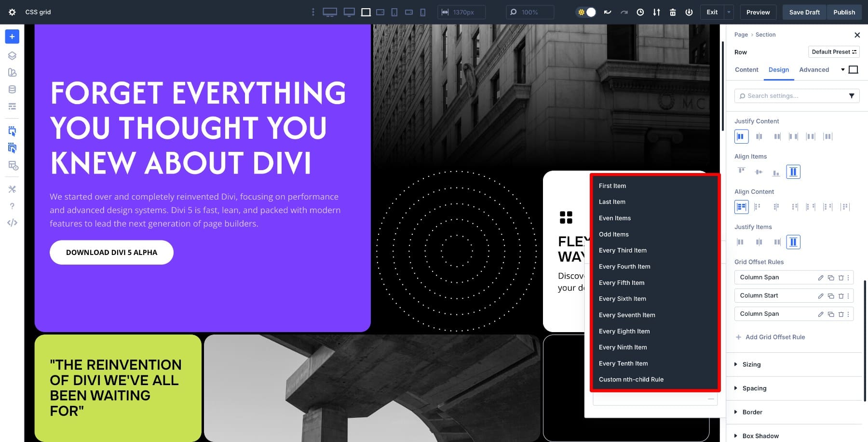The image size is (868, 442).
Task: Expand the Sizing settings group
Action: (751, 364)
